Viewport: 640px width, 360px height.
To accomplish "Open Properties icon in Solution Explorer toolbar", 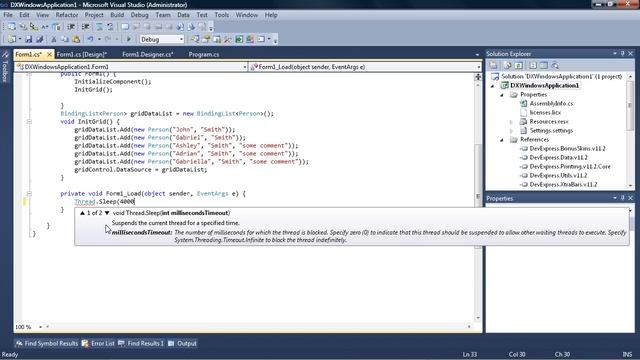I will pos(493,65).
